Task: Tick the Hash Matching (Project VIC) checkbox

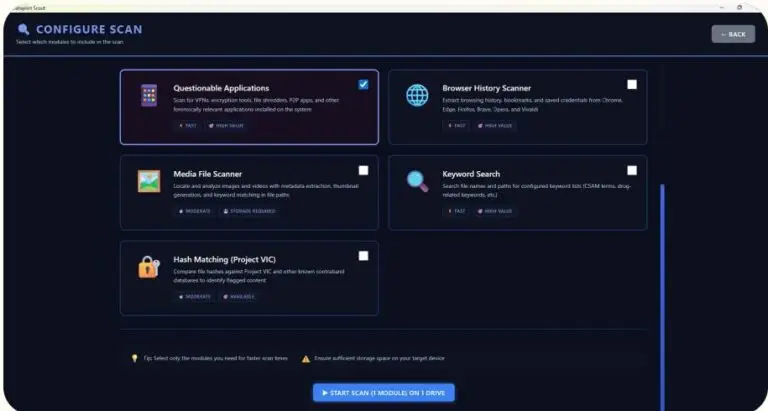Action: tap(363, 256)
